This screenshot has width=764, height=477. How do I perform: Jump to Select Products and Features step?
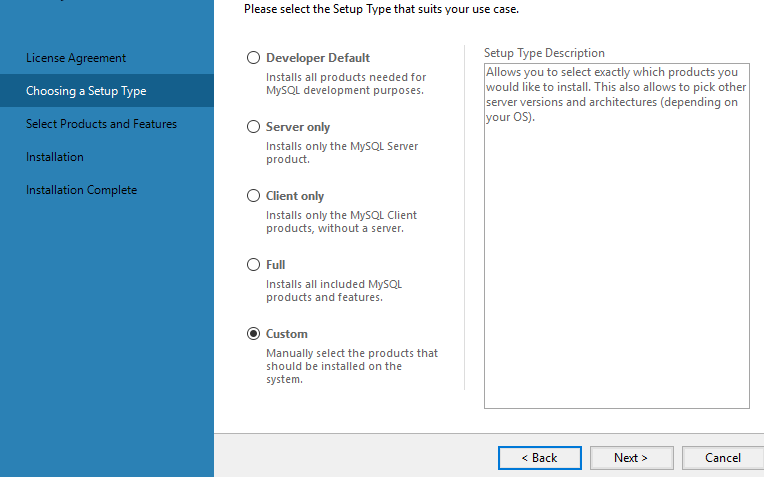click(101, 124)
